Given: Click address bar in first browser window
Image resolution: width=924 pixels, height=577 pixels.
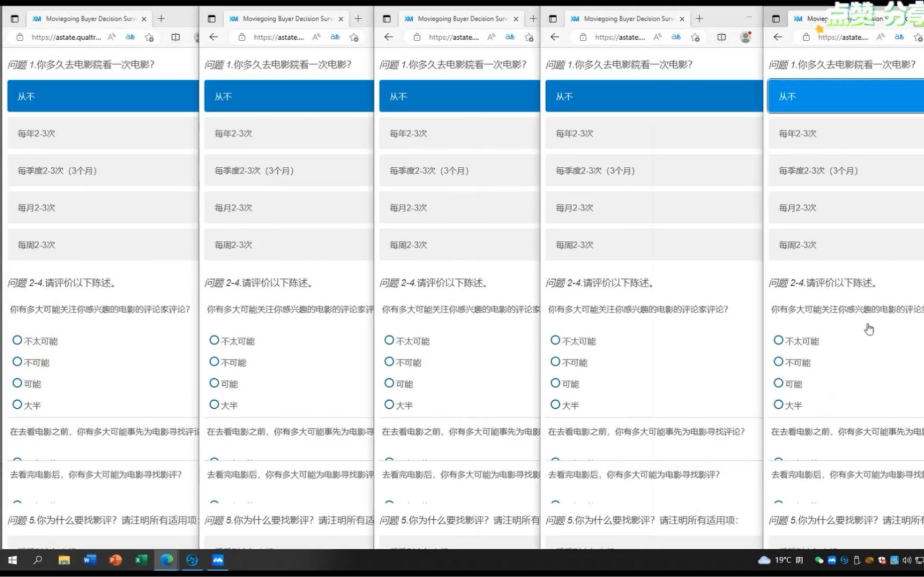Looking at the screenshot, I should point(66,37).
